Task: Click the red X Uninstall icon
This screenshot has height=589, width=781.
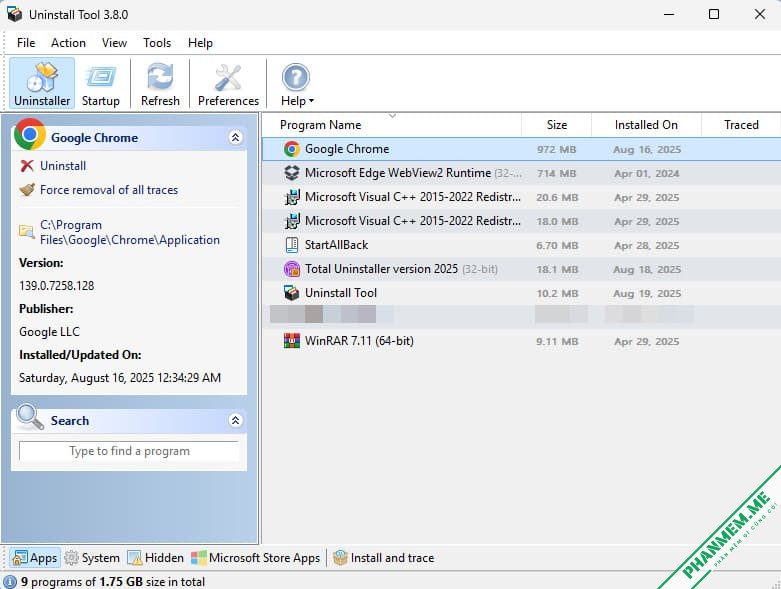Action: coord(27,166)
